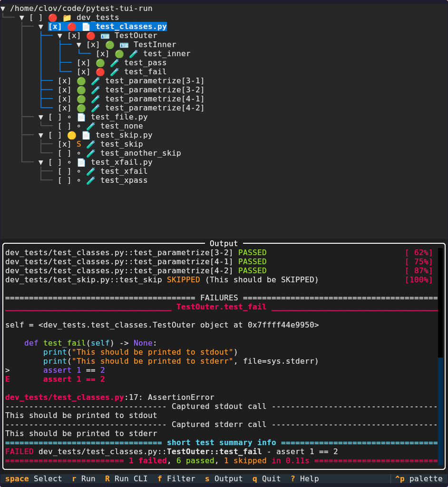Click the green status dot of TestInner

[x=109, y=45]
